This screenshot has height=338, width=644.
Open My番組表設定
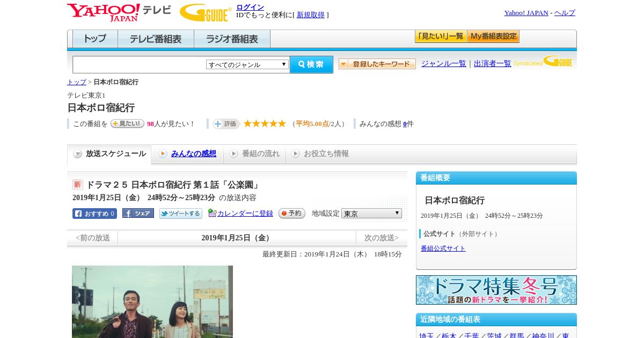(493, 36)
